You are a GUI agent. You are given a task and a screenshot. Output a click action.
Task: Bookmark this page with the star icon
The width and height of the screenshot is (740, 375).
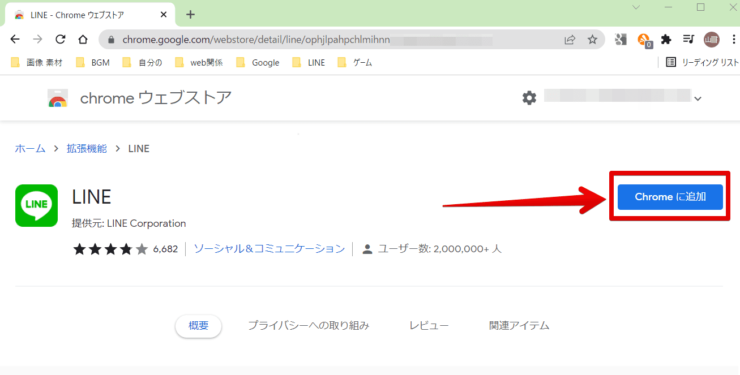(592, 40)
